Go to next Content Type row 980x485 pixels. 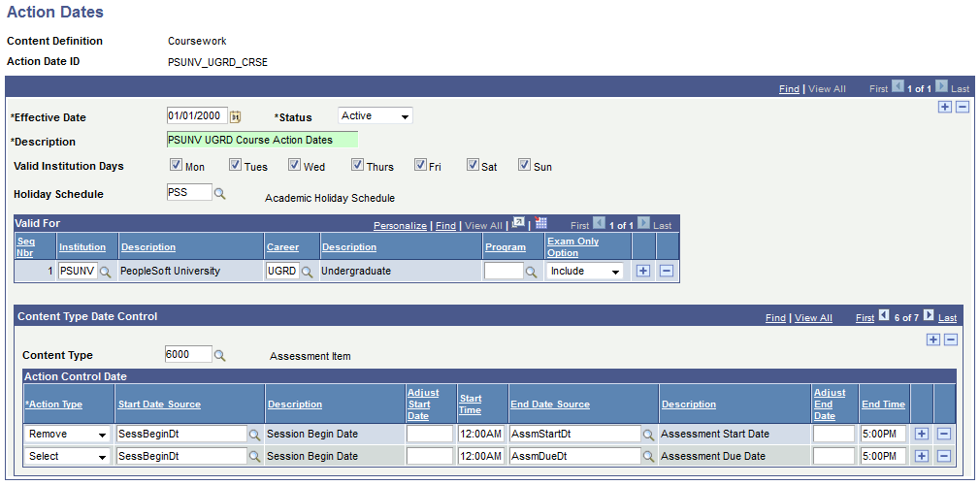click(x=929, y=316)
